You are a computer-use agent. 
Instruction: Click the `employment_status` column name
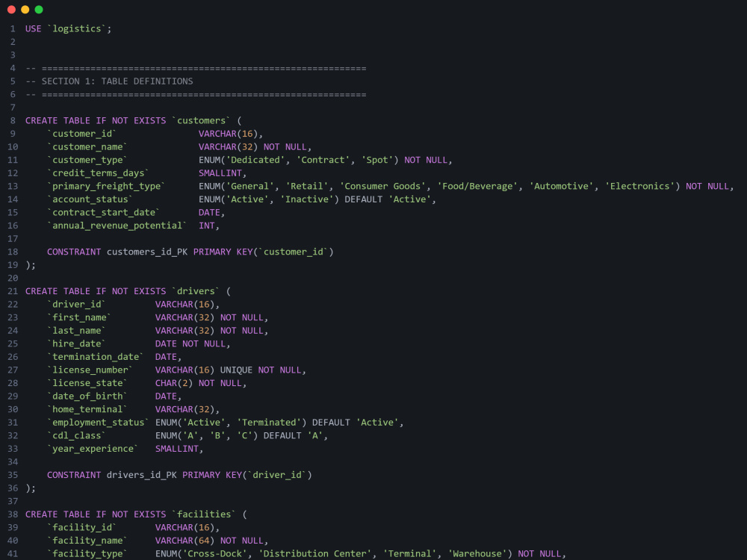(x=98, y=423)
